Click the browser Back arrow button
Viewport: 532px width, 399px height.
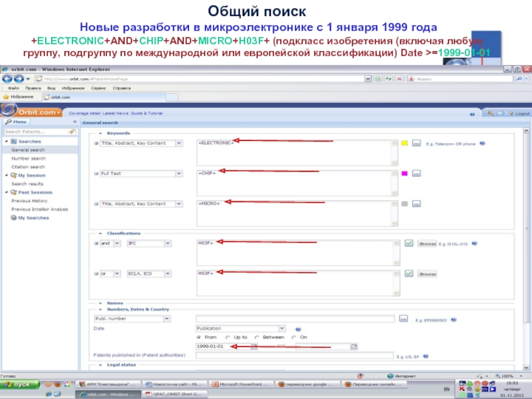coord(6,78)
